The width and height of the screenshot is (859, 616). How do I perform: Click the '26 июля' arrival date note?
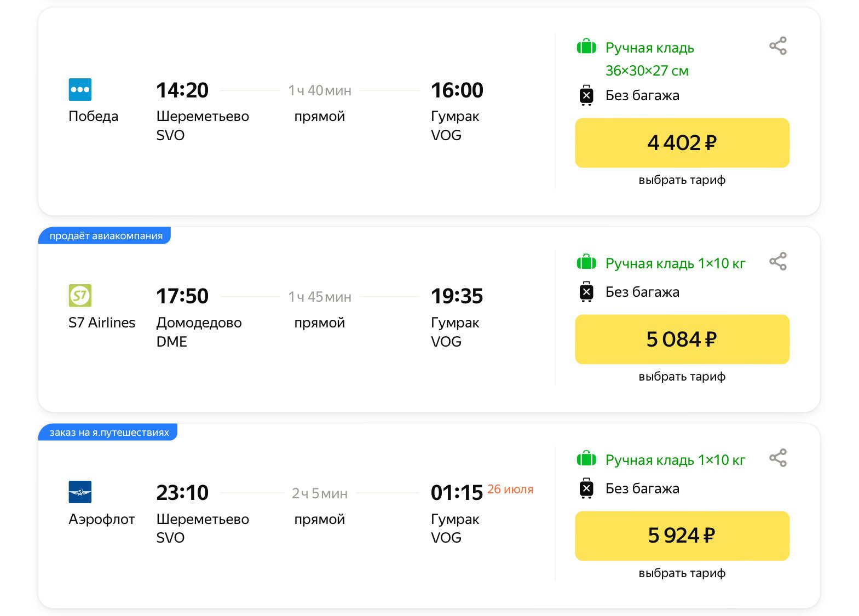pos(510,490)
